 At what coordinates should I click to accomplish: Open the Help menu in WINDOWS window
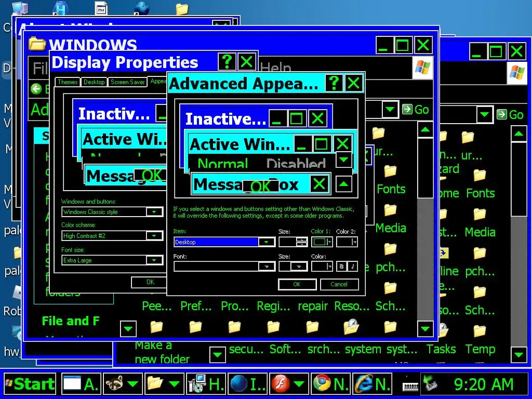(x=275, y=68)
